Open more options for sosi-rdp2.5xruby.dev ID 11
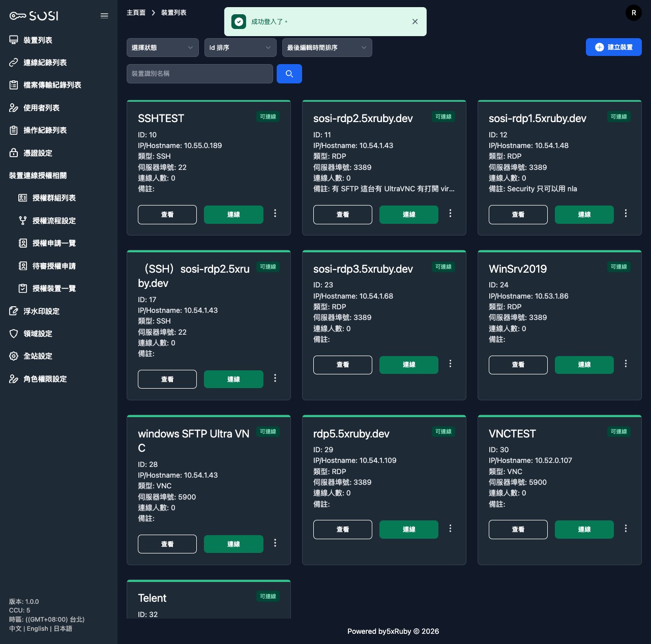651x644 pixels. pos(450,214)
